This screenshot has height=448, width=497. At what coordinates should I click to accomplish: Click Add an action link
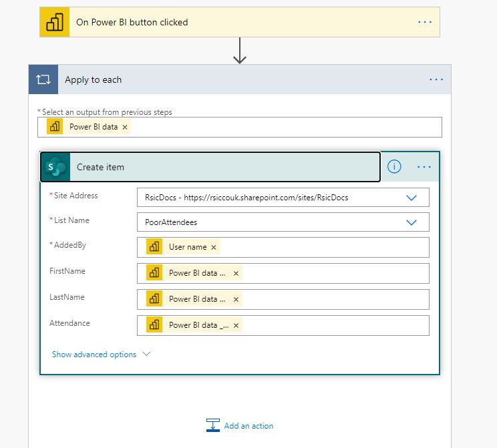coord(248,426)
